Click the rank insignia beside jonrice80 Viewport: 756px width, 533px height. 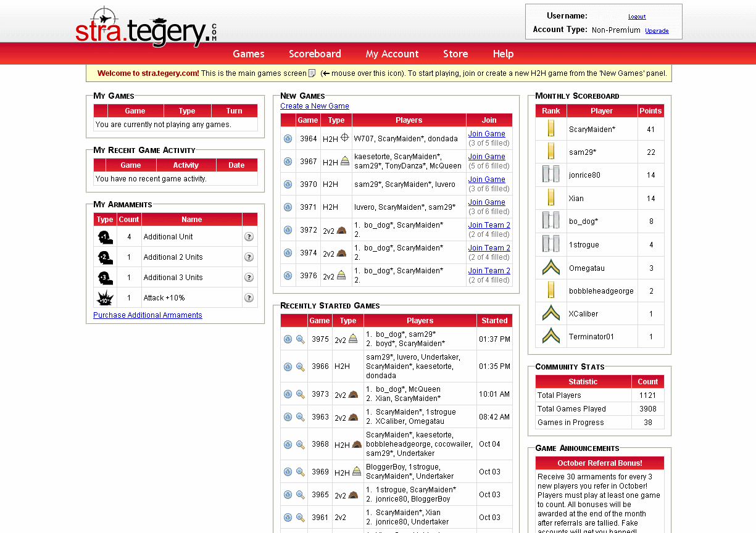pos(550,175)
